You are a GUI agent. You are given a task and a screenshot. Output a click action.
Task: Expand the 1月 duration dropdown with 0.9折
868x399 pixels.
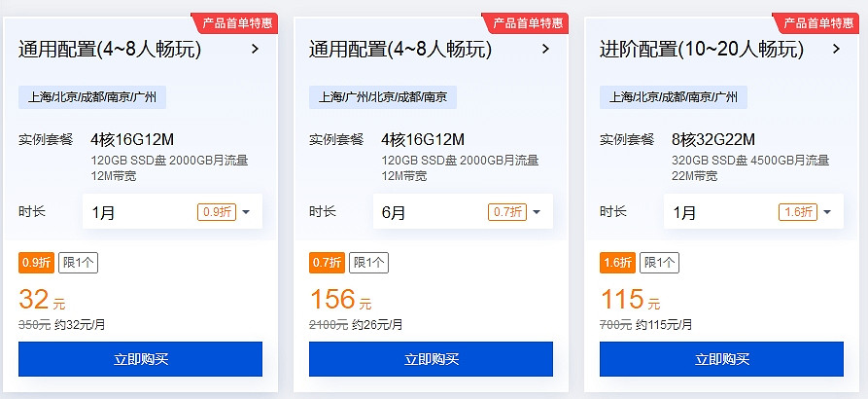click(172, 211)
